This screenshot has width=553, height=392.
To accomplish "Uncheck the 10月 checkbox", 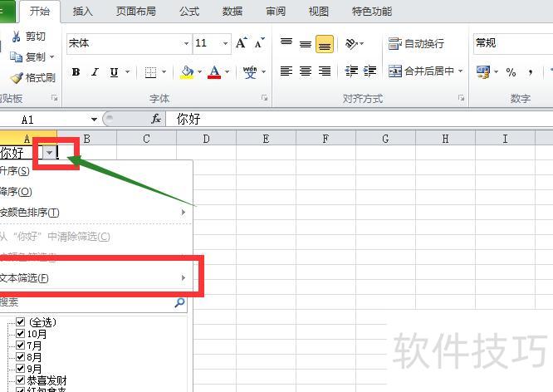I will 21,333.
